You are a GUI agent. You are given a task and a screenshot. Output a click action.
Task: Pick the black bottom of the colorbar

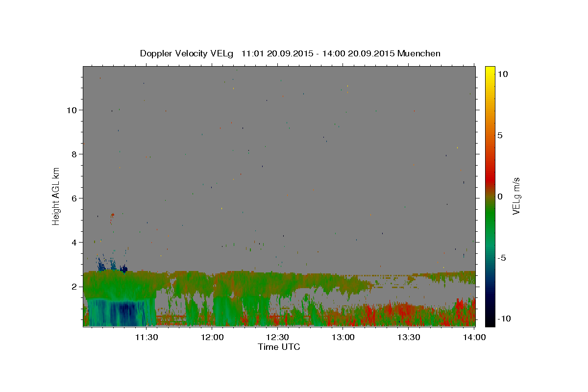pos(490,321)
